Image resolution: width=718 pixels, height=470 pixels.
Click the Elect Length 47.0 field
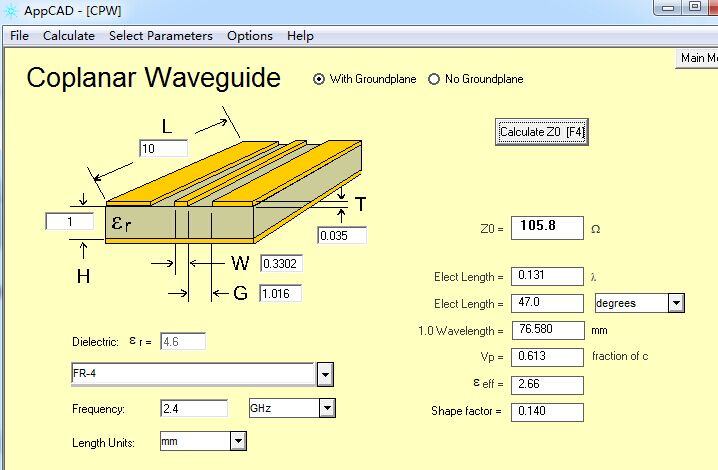click(x=547, y=303)
